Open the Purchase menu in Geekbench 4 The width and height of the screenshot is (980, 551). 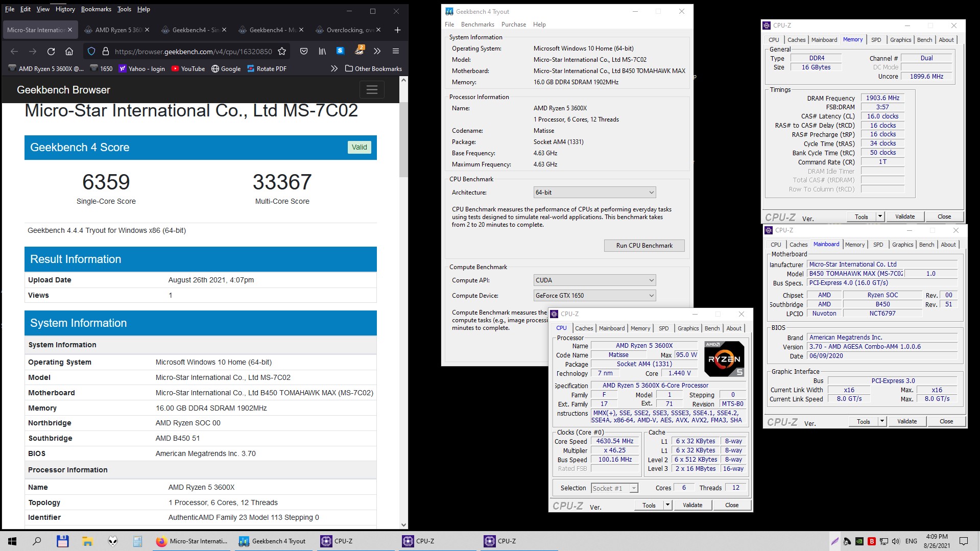514,25
